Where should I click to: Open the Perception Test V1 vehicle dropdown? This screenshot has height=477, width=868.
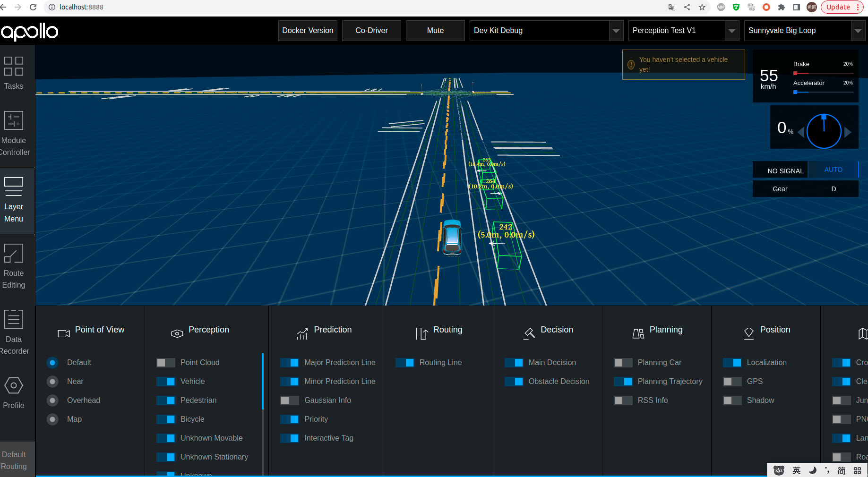[684, 31]
